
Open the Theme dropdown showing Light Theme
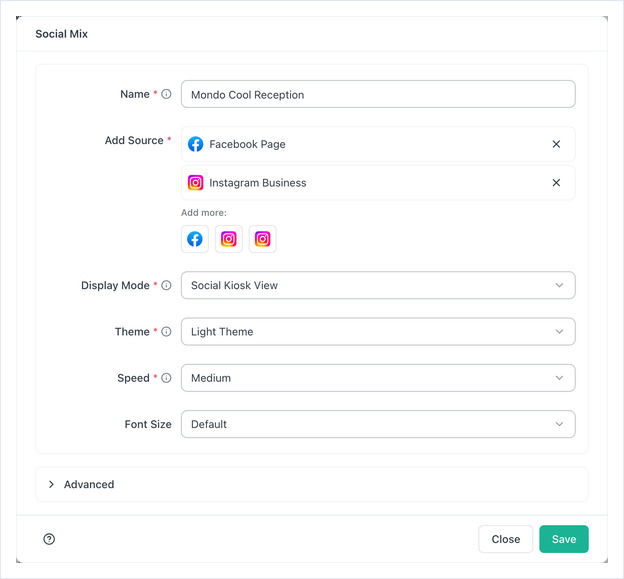[378, 331]
